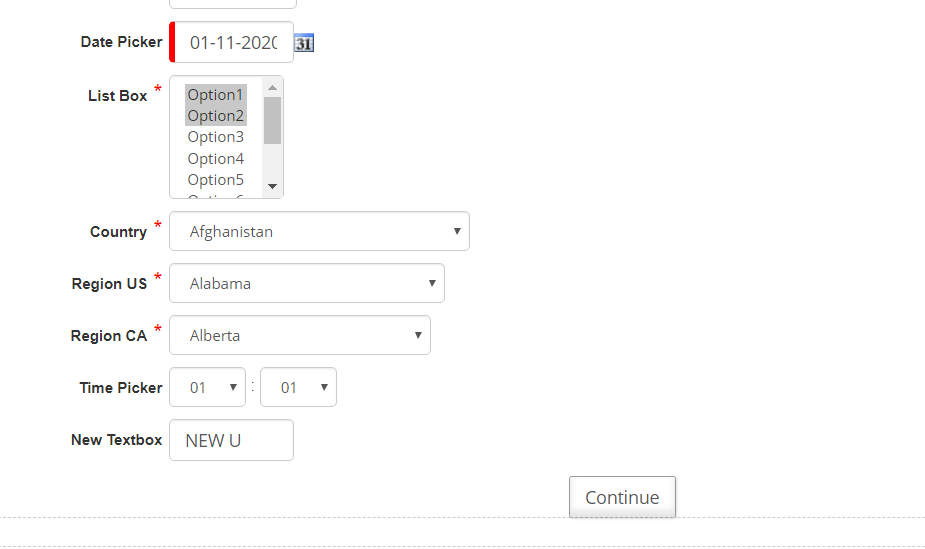Focus the New Textbox input field
This screenshot has width=925, height=549.
(231, 440)
